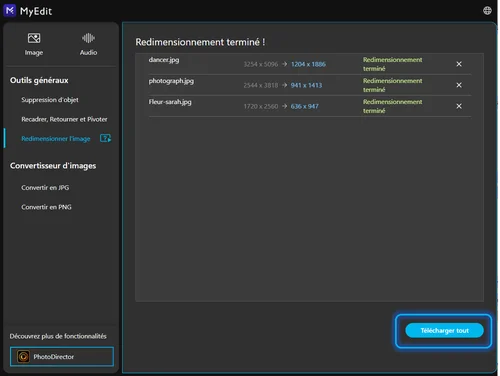Click Télécharger tout button
500x376 pixels.
point(444,330)
